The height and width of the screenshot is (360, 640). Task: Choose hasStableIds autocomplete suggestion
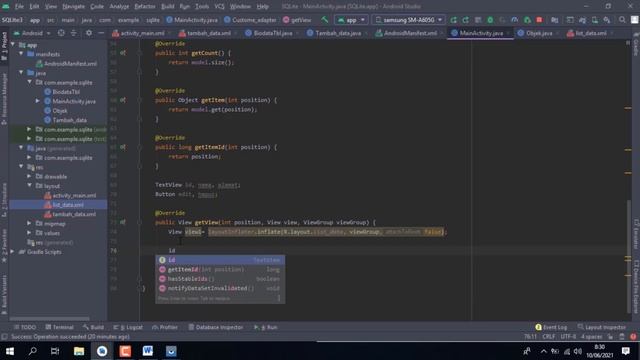click(220, 279)
